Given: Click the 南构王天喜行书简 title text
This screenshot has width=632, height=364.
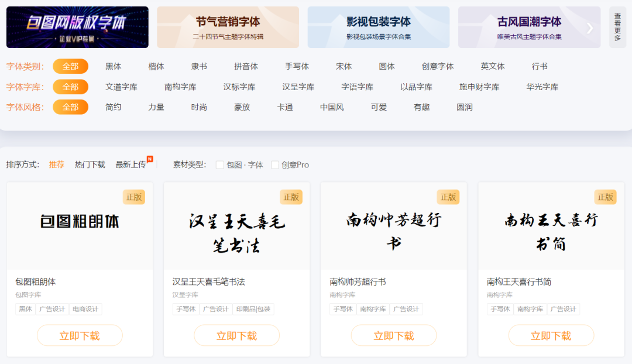Looking at the screenshot, I should [519, 281].
